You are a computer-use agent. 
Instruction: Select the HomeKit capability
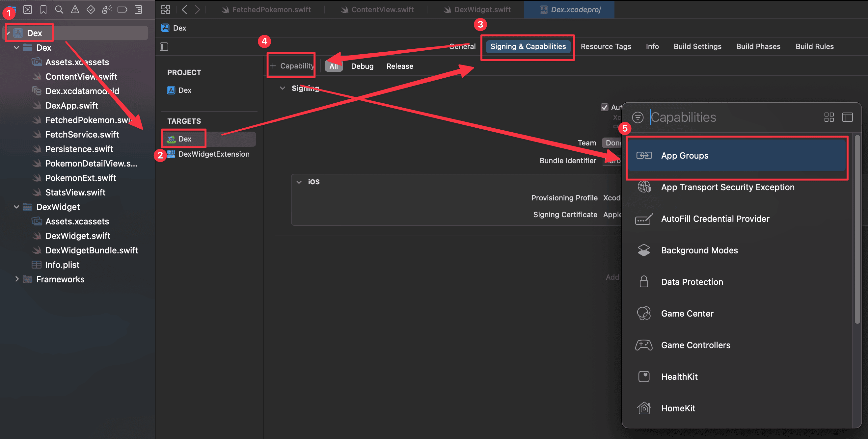pyautogui.click(x=737, y=408)
